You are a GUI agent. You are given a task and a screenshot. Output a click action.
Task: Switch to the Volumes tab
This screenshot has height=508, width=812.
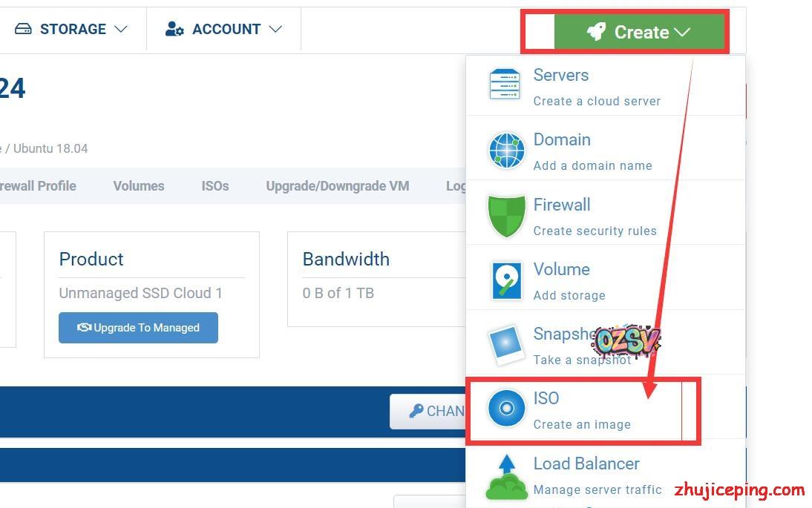point(139,186)
